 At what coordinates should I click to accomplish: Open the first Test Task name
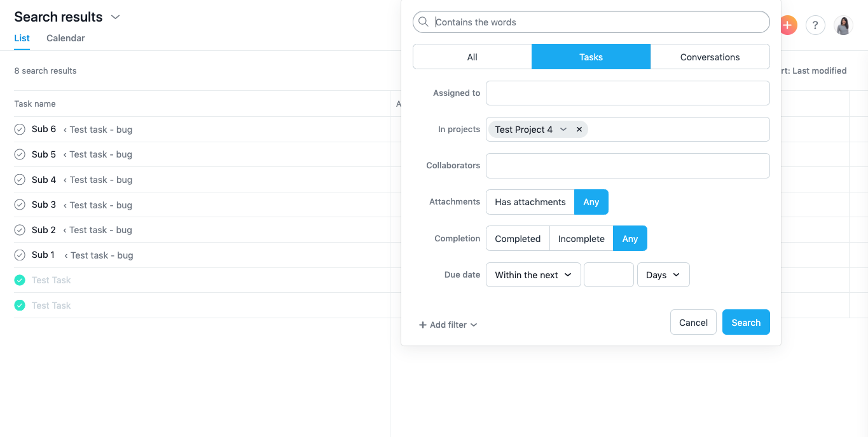pyautogui.click(x=52, y=280)
